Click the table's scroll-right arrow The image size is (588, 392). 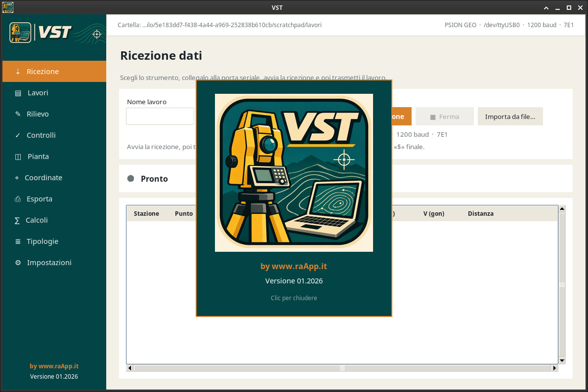click(x=554, y=368)
